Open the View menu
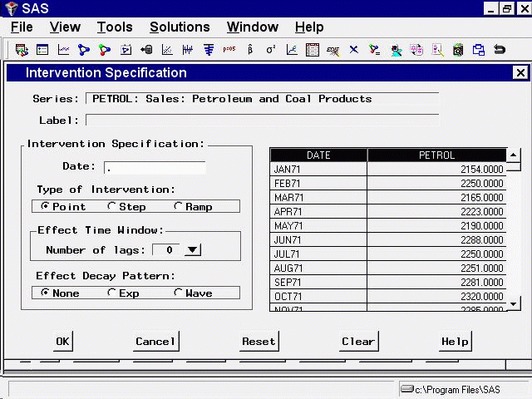Screen dimensions: 532x399 coord(65,27)
